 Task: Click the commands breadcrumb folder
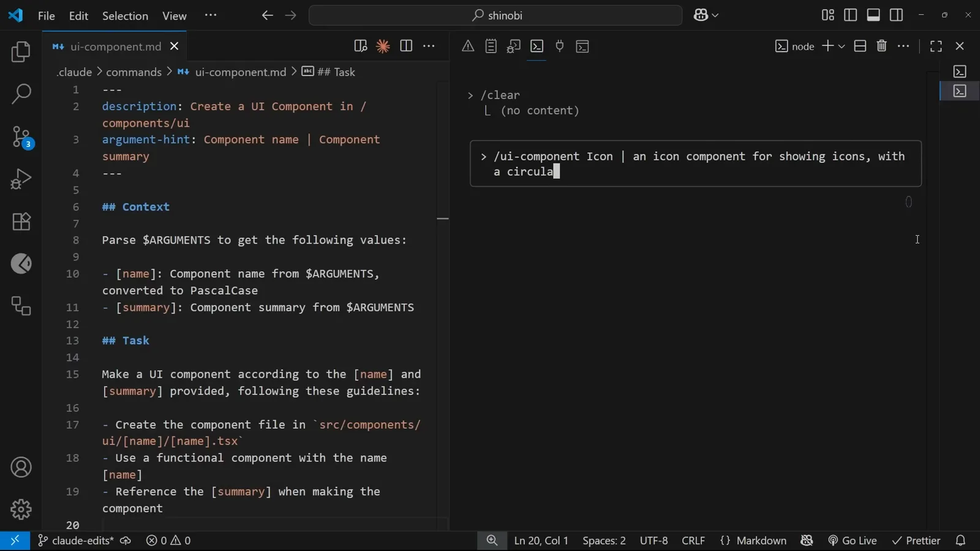coord(134,72)
